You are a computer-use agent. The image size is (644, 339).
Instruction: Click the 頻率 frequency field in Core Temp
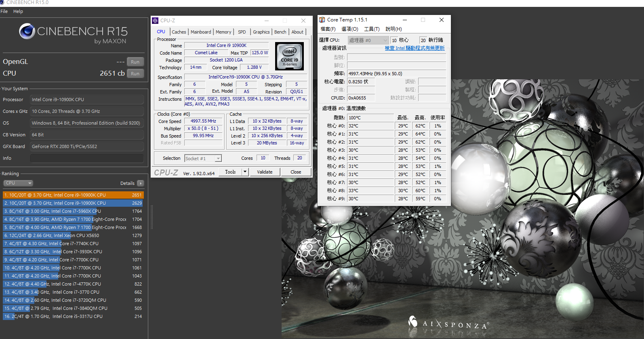tap(397, 74)
